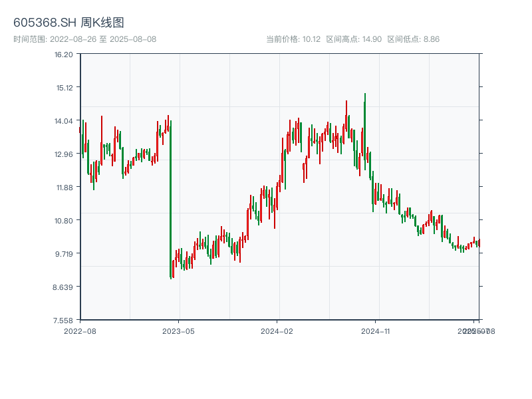Image resolution: width=532 pixels, height=399 pixels.
Task: Click the y-axis value 8.639
Action: 63,287
